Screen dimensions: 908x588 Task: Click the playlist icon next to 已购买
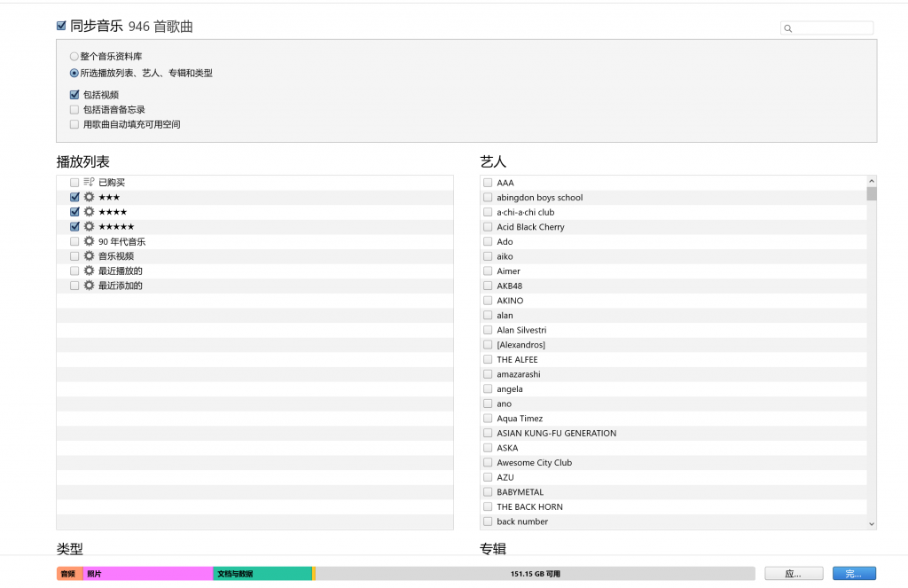89,182
